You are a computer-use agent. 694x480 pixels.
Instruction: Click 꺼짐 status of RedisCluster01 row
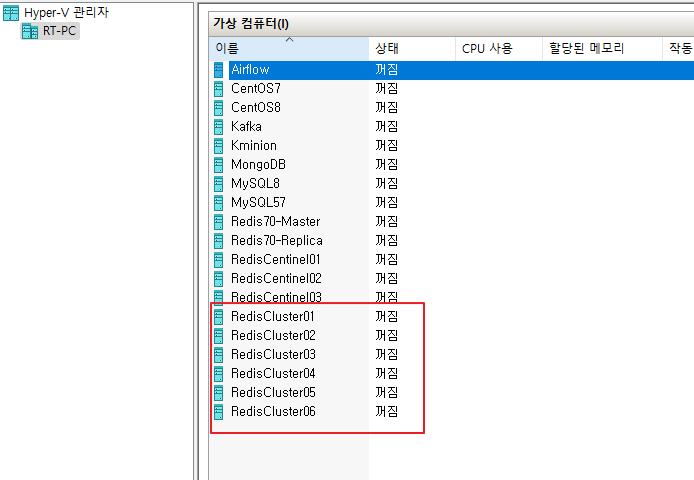tap(386, 317)
